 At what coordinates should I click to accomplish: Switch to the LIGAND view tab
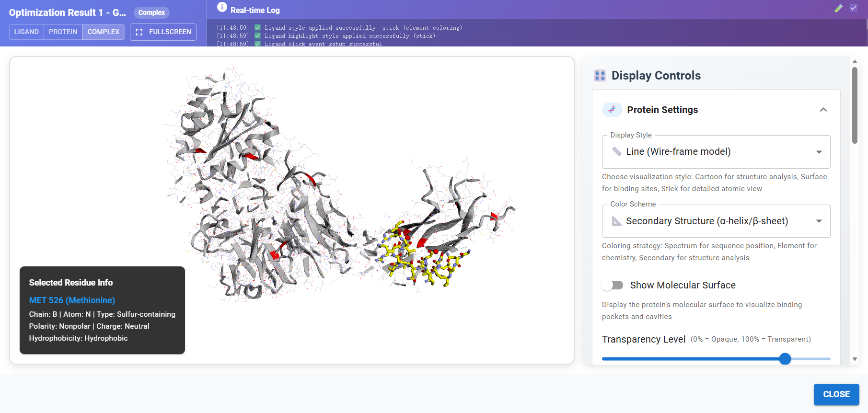pyautogui.click(x=26, y=32)
